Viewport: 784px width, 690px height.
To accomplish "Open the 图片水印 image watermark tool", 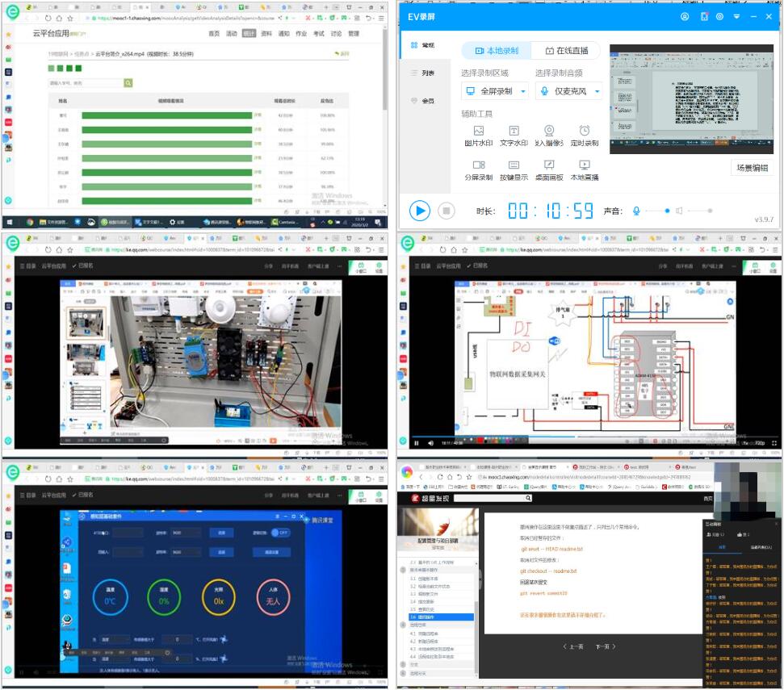I will tap(478, 131).
